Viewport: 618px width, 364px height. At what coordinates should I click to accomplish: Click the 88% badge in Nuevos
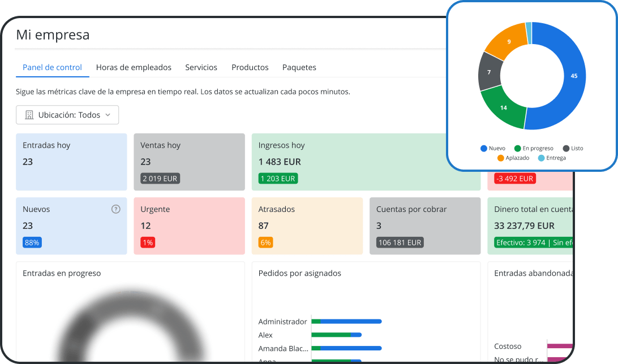click(x=32, y=242)
